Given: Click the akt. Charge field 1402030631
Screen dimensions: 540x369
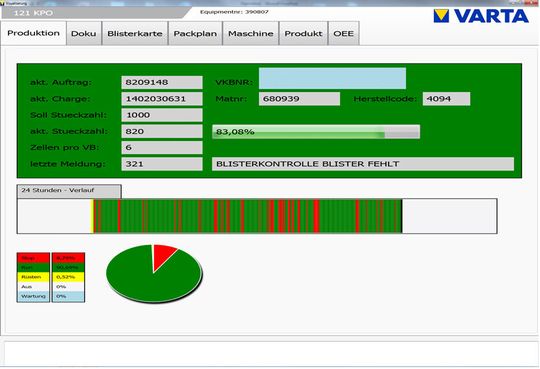Looking at the screenshot, I should coord(162,99).
